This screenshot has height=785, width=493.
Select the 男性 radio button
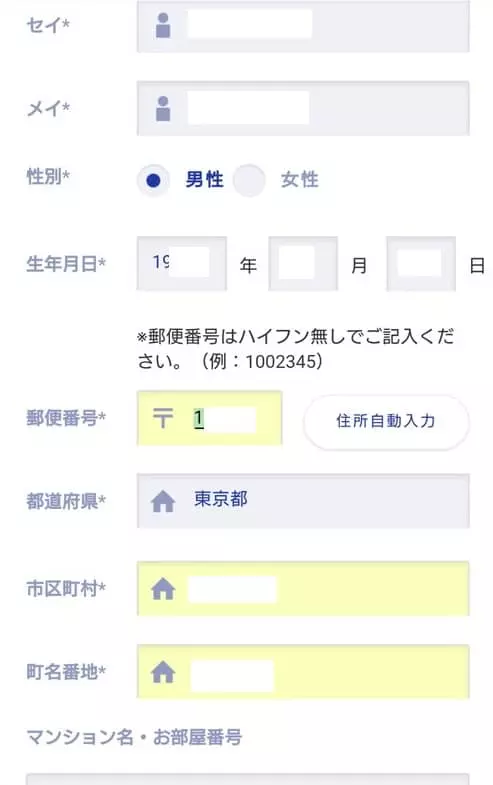point(153,180)
